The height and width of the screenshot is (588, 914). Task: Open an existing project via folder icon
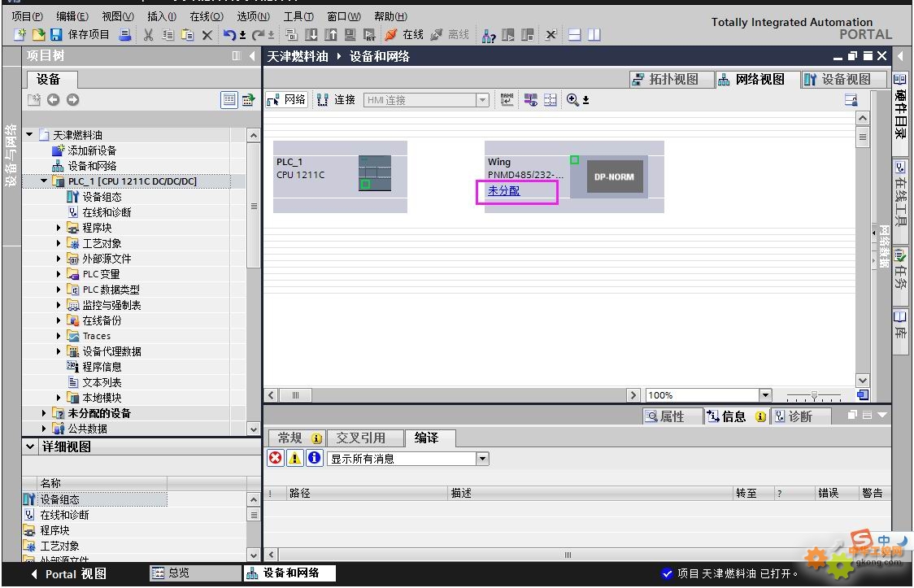[x=38, y=35]
